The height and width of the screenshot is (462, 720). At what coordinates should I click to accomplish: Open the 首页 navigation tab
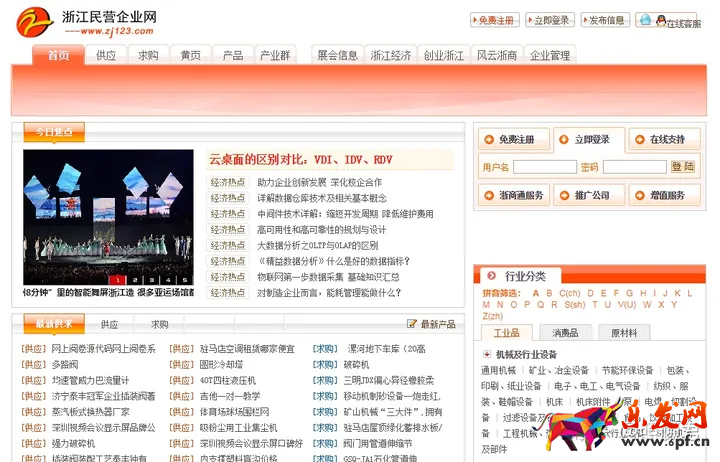point(58,56)
